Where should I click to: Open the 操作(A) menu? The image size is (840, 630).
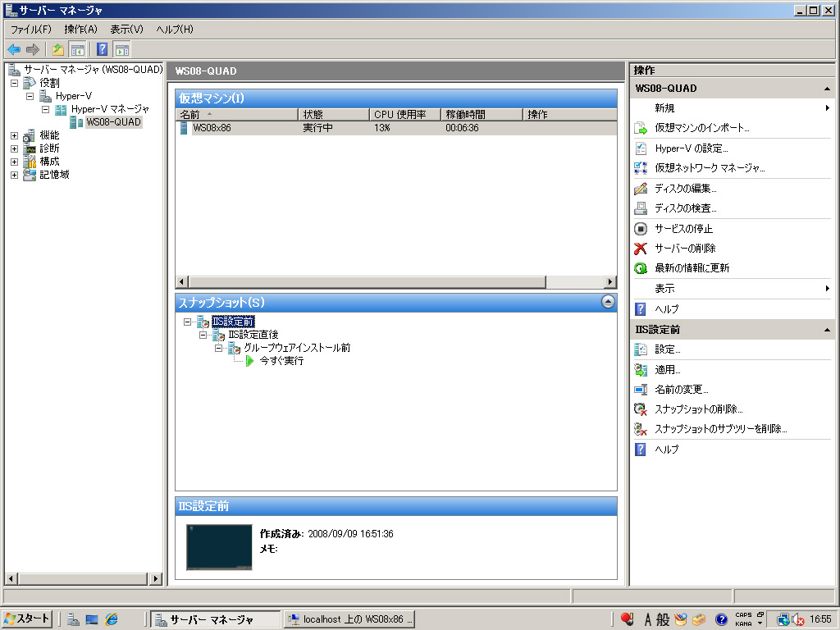pos(81,30)
